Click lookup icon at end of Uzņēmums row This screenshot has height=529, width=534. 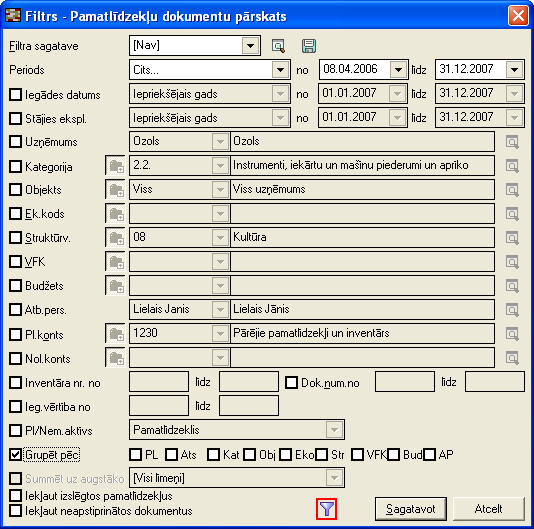[512, 142]
